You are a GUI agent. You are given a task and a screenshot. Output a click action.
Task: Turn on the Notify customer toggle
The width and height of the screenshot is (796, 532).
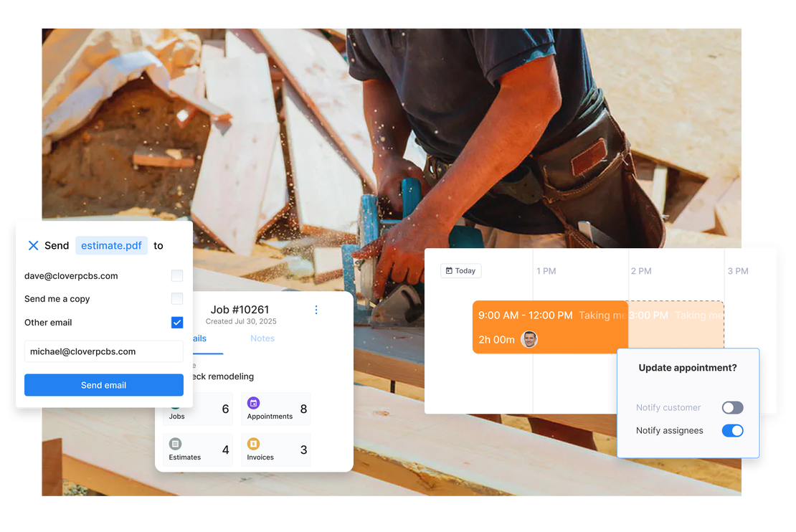732,407
